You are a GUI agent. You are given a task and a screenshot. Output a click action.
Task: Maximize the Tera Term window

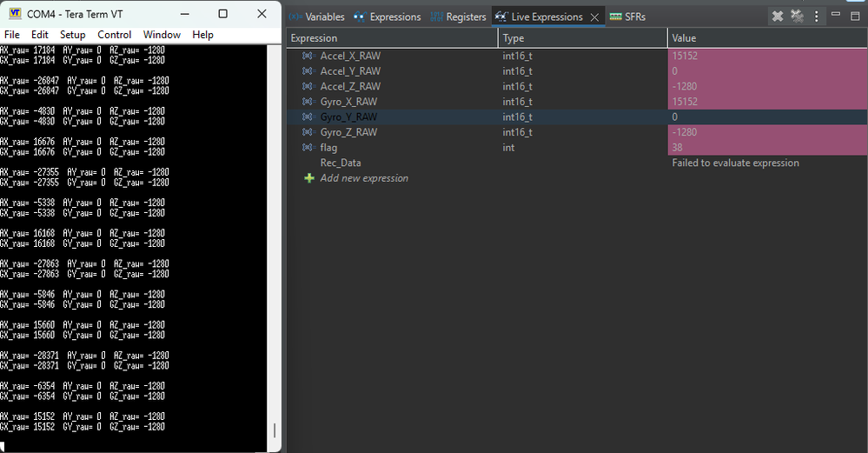point(222,14)
